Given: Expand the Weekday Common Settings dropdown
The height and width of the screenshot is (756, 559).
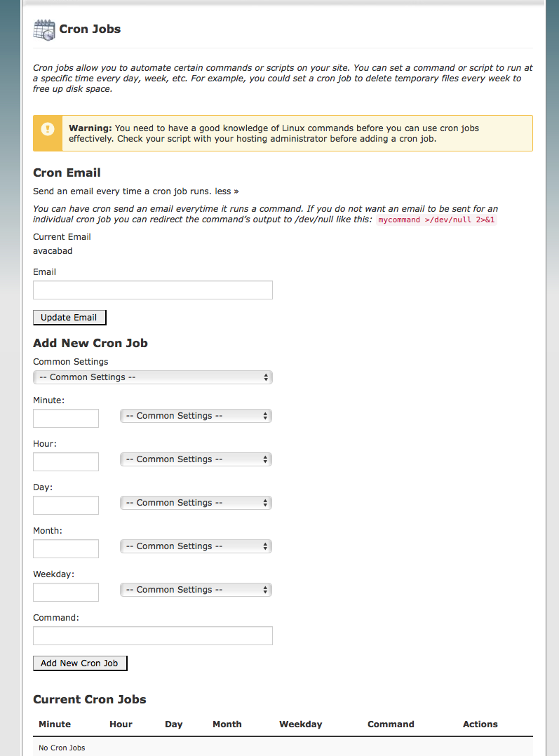Looking at the screenshot, I should (x=196, y=590).
